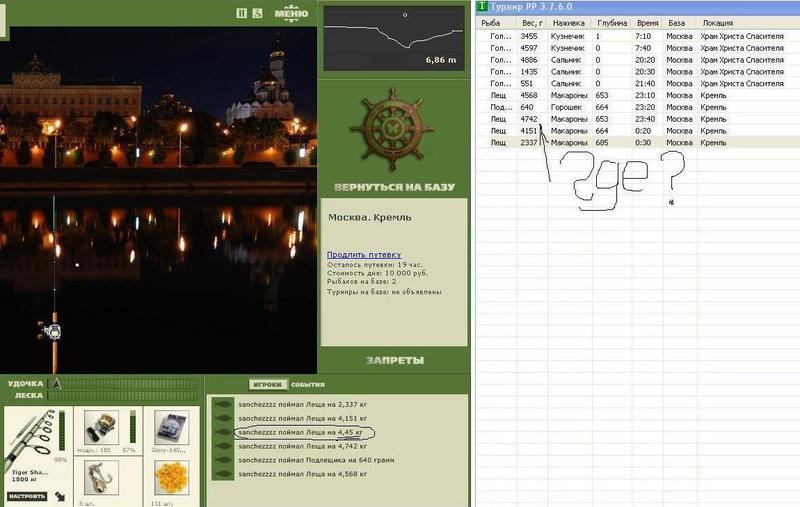The image size is (800, 507).
Task: Click the Москва. Кремль location title
Action: point(369,217)
